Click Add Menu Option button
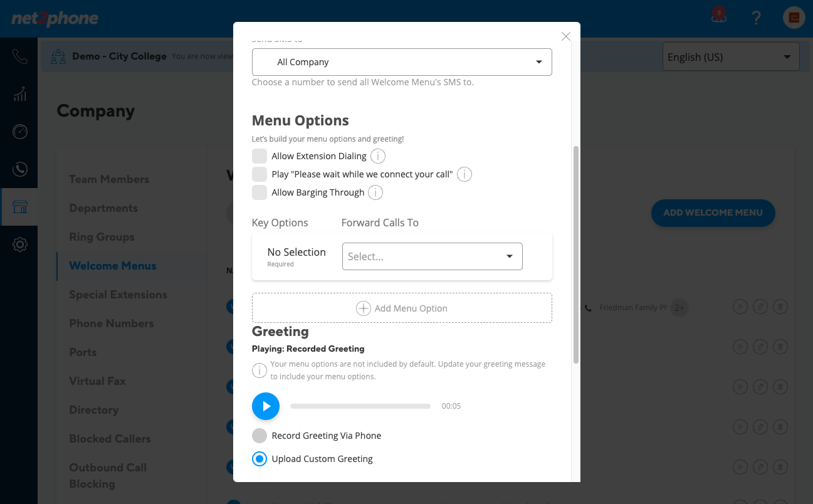813x504 pixels. [402, 308]
